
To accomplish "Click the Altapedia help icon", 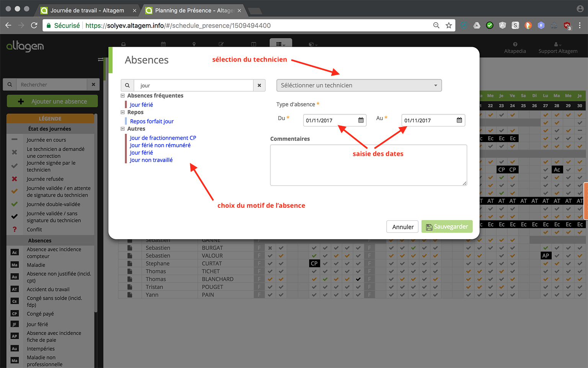I will point(515,44).
